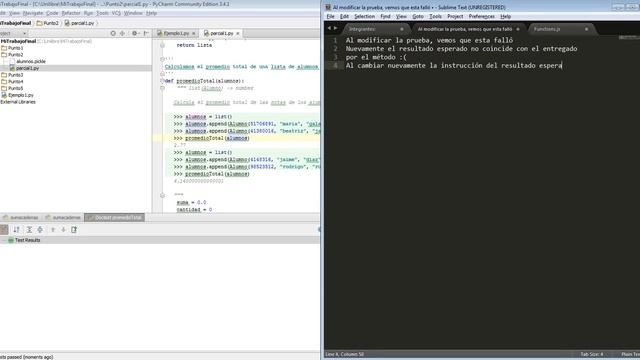Click the Sublime Text minimap
This screenshot has height=360, width=640.
click(x=629, y=38)
